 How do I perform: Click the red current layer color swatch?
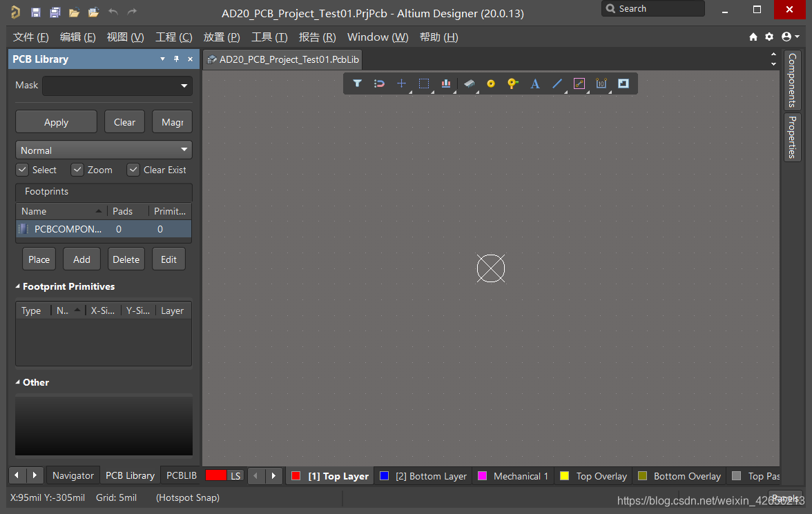click(x=216, y=475)
